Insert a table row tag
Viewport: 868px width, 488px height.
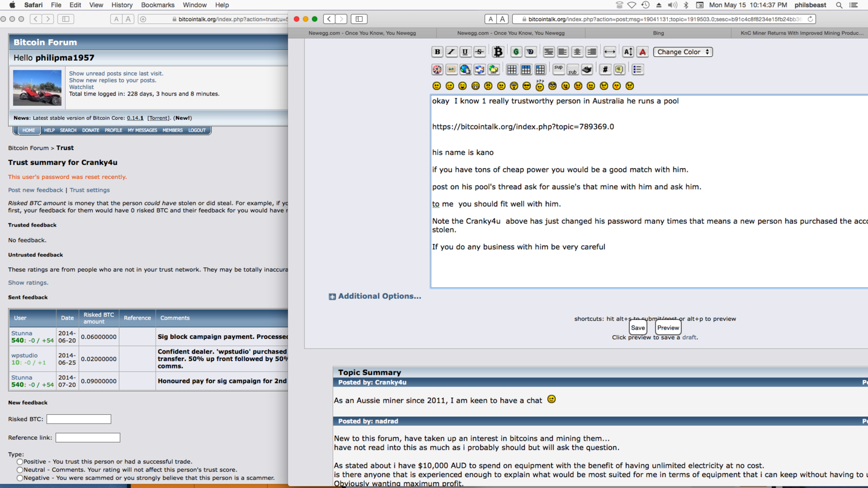coord(526,69)
